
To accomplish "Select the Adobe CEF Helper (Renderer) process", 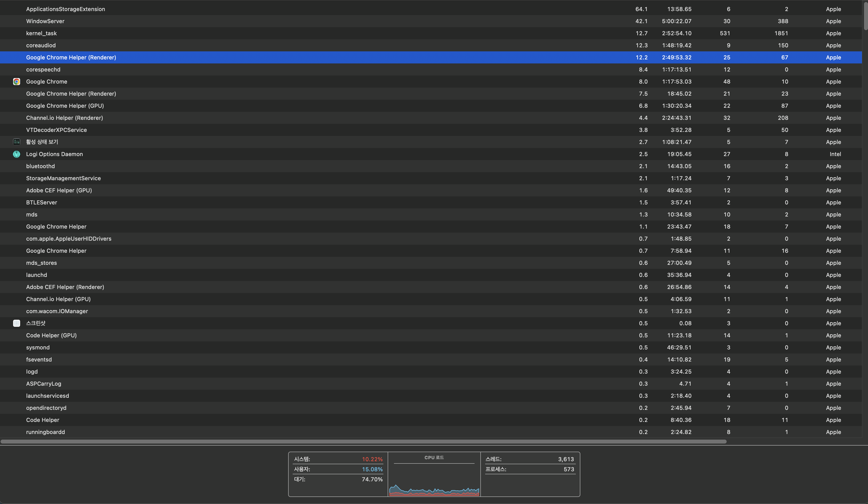I will (431, 287).
